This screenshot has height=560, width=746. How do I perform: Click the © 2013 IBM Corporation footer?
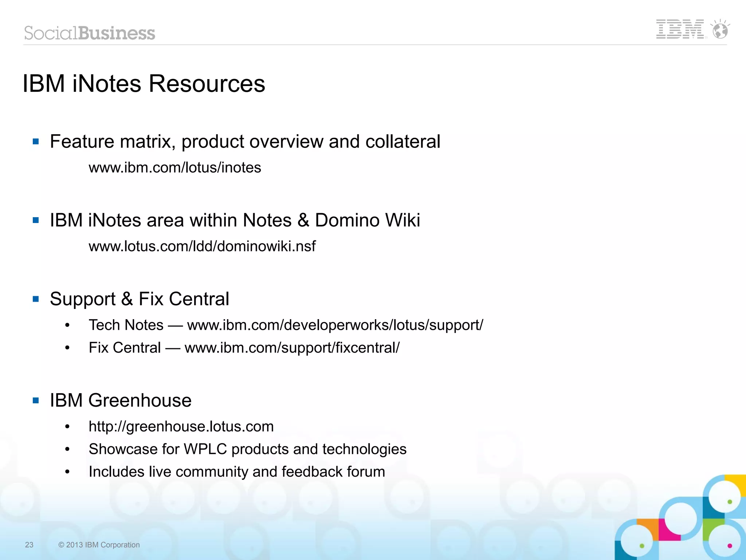(99, 545)
